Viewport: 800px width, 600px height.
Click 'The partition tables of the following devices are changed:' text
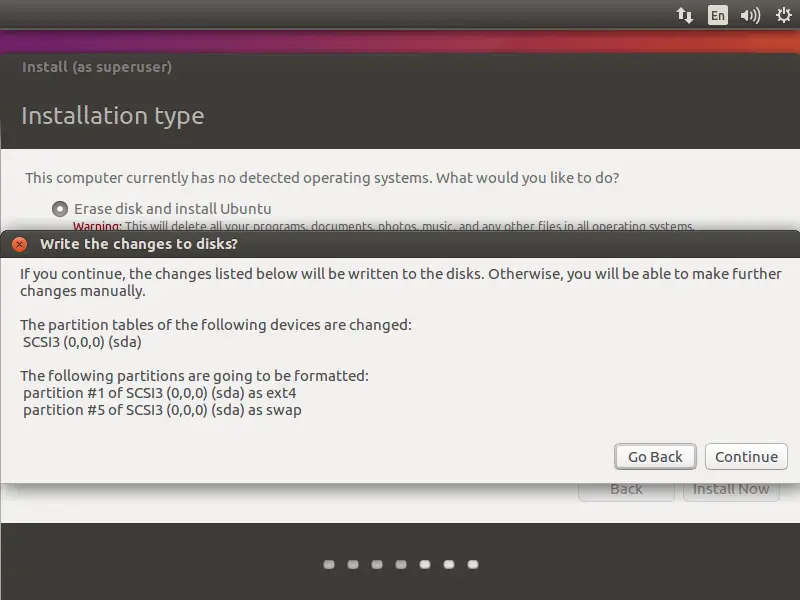point(216,325)
